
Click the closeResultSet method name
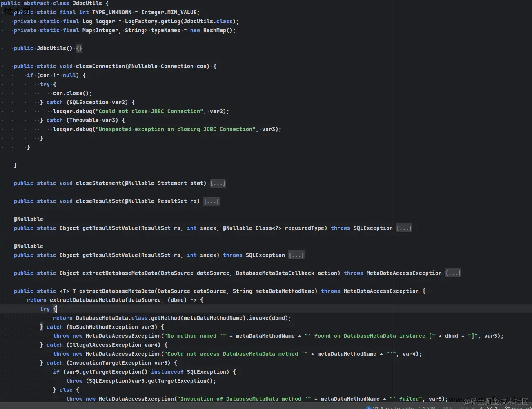click(x=99, y=201)
